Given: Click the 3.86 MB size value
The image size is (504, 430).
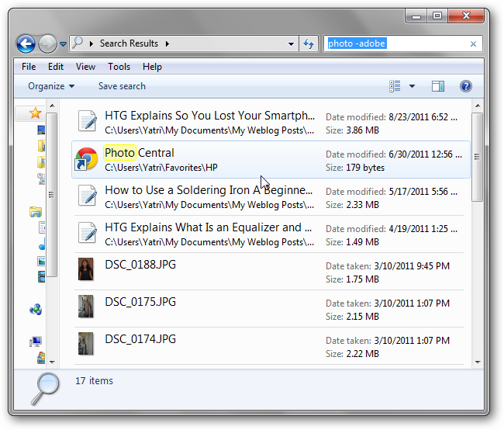Looking at the screenshot, I should click(x=363, y=130).
